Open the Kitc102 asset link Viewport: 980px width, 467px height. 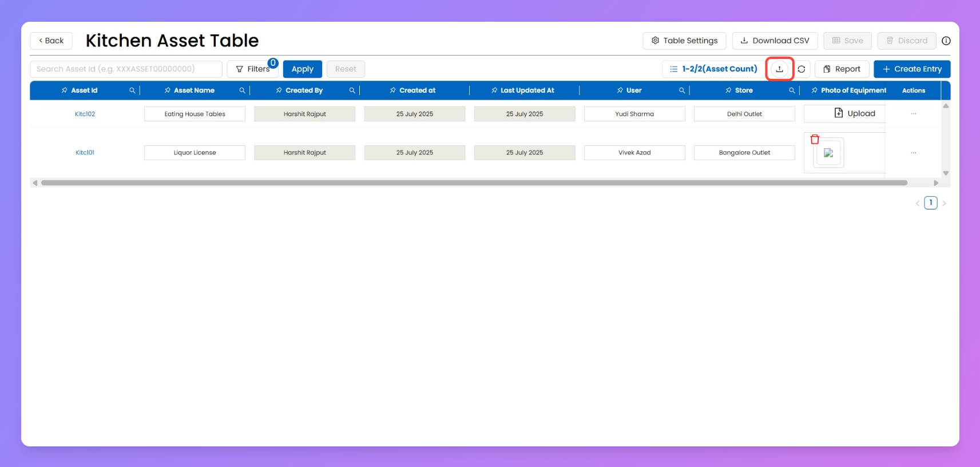pyautogui.click(x=85, y=114)
